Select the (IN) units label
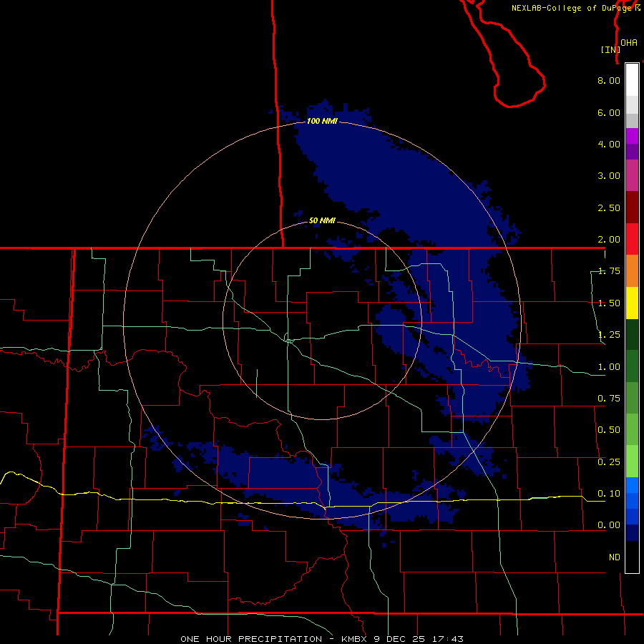Screen dimensions: 644x644 coord(610,49)
